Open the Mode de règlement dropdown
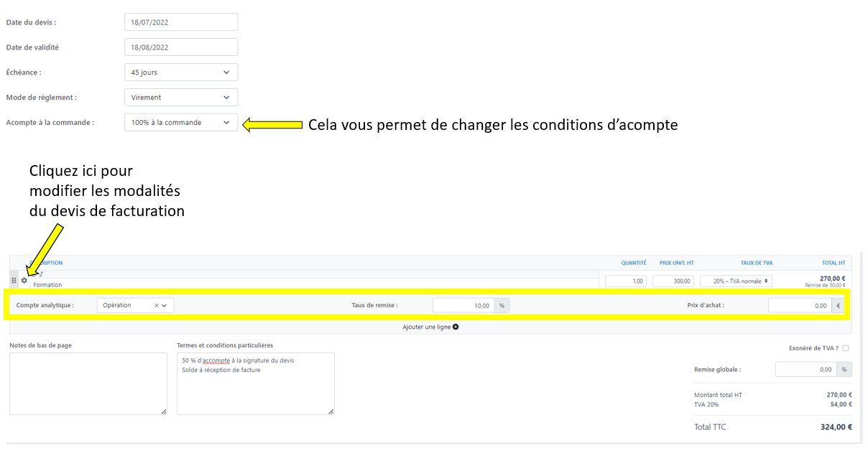The height and width of the screenshot is (453, 868). 180,98
